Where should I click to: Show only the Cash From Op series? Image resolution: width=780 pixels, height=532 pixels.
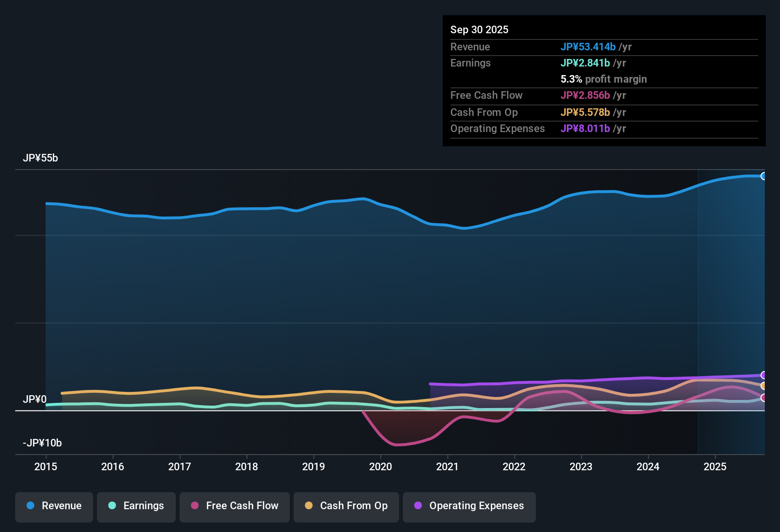(x=346, y=506)
